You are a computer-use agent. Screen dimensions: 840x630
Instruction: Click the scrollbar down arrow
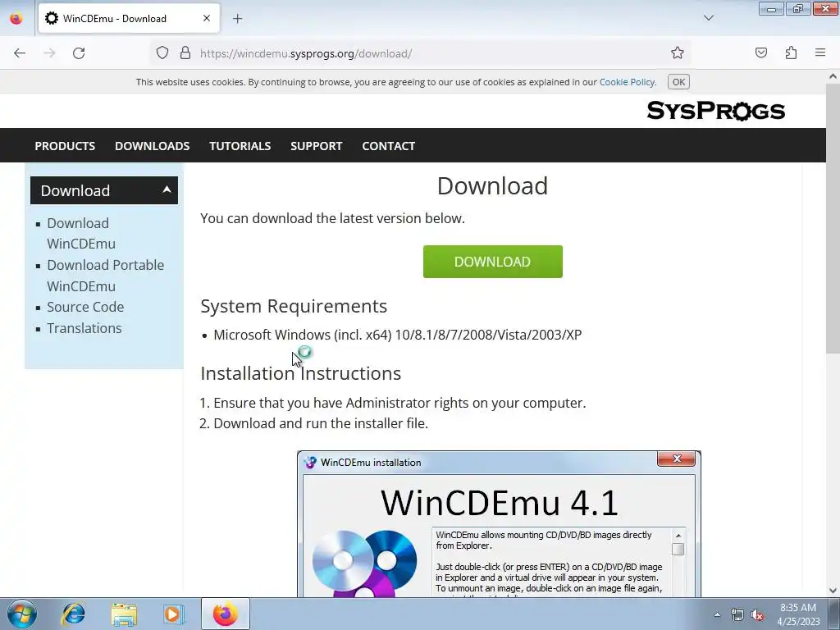point(833,591)
